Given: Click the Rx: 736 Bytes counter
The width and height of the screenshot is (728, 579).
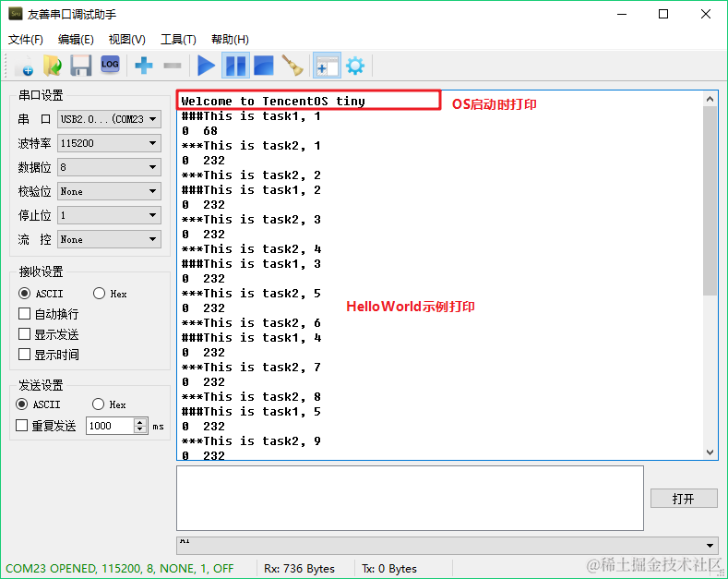Looking at the screenshot, I should pyautogui.click(x=299, y=568).
